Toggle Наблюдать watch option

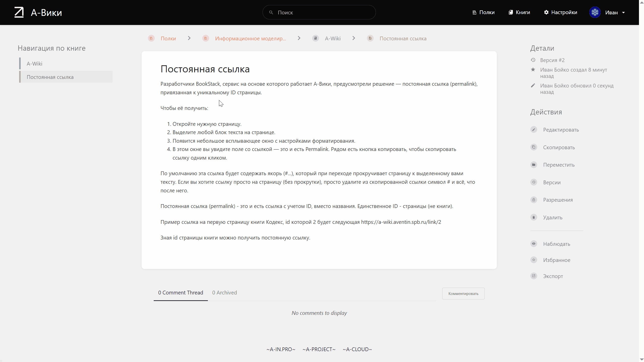(x=557, y=244)
